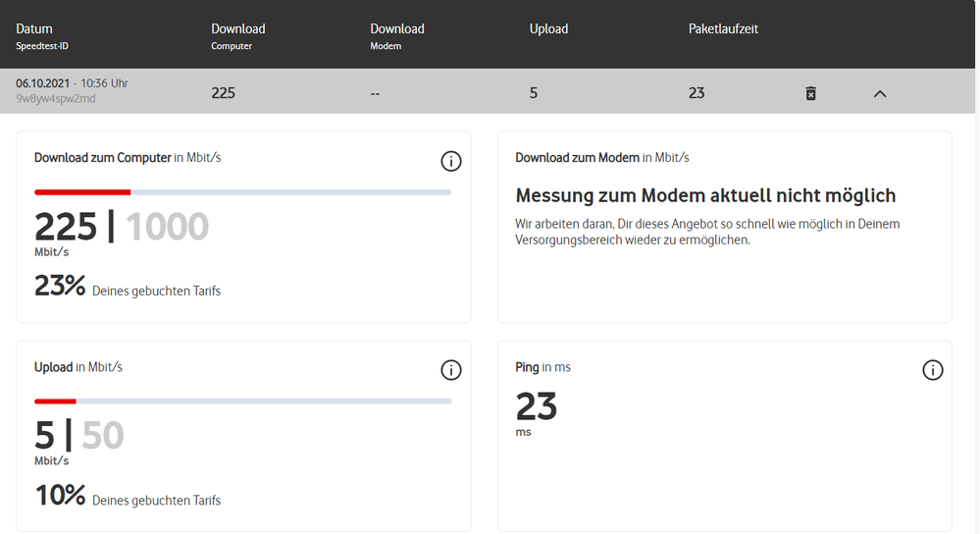Click the 5 | 50 Mbit/s upload value
Screen dimensions: 980x534
79,437
